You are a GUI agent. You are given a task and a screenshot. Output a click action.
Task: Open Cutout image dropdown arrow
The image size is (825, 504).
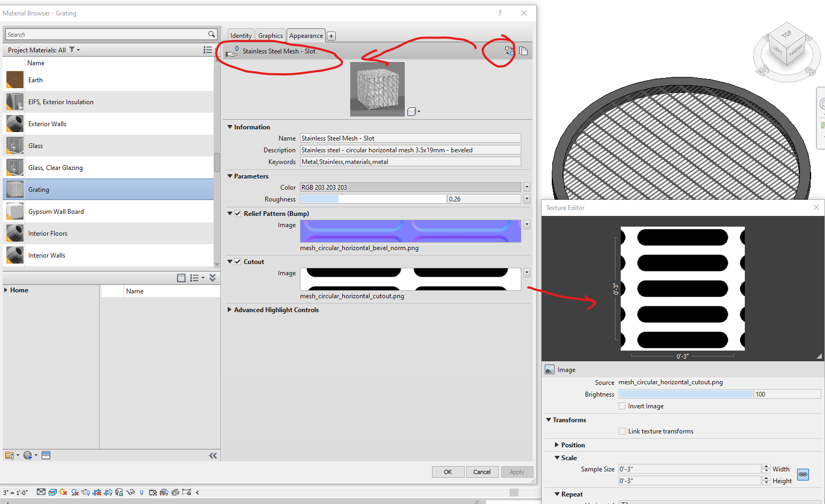[x=527, y=273]
